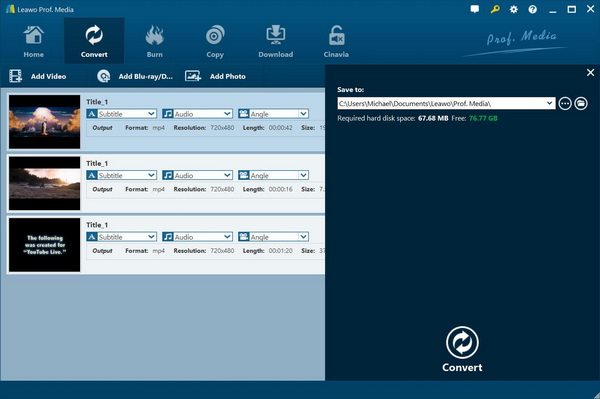Browse output folder with ellipsis button

565,103
